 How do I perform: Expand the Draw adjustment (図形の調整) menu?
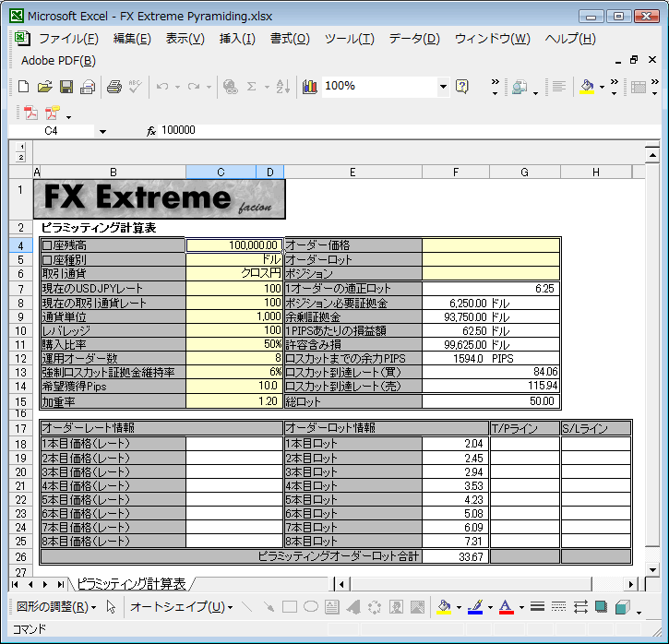click(x=56, y=607)
